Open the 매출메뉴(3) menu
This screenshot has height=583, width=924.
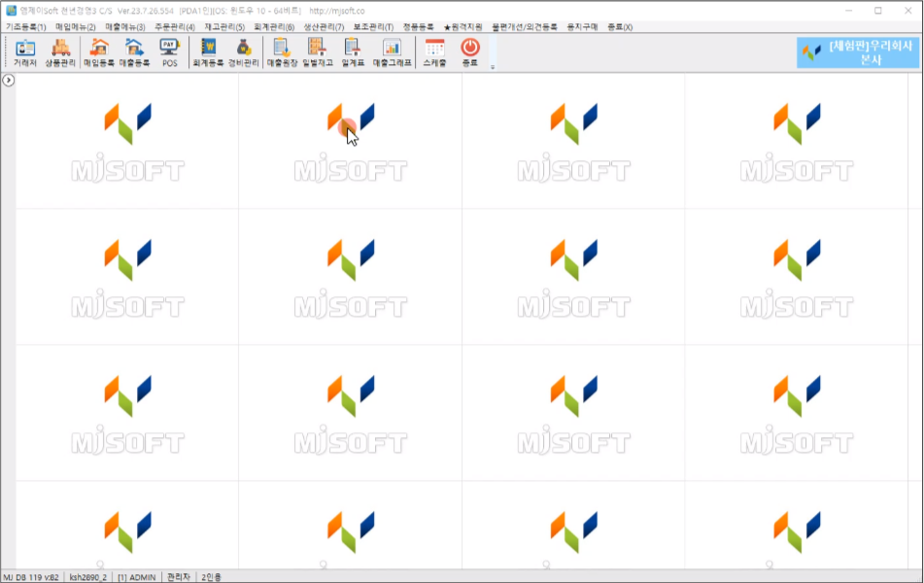click(125, 27)
